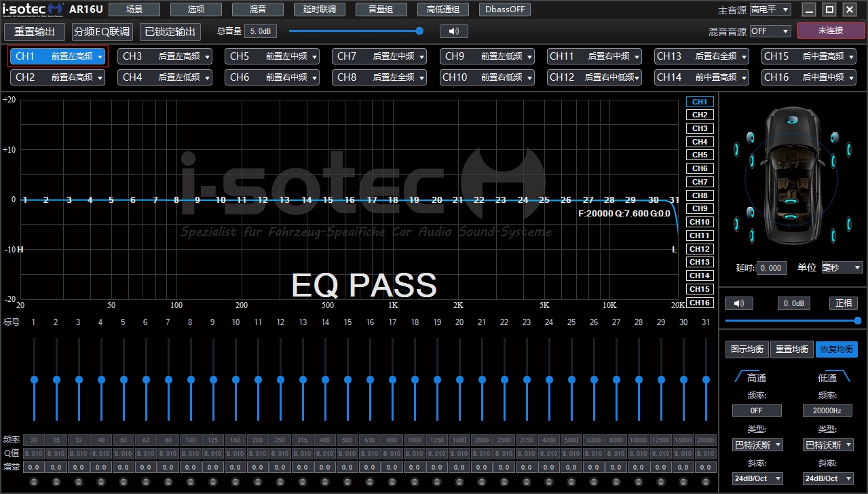Click the low-pass filter curve icon
The height and width of the screenshot is (494, 868).
click(x=841, y=377)
